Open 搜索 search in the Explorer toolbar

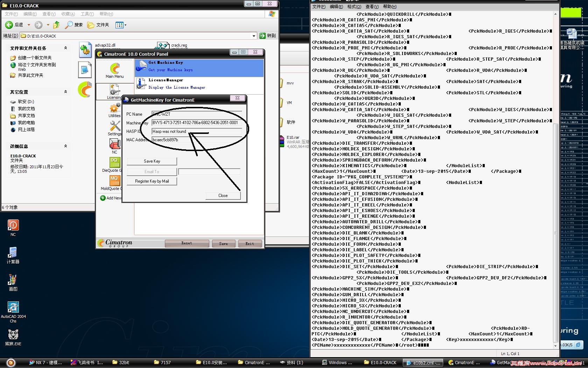tap(74, 25)
